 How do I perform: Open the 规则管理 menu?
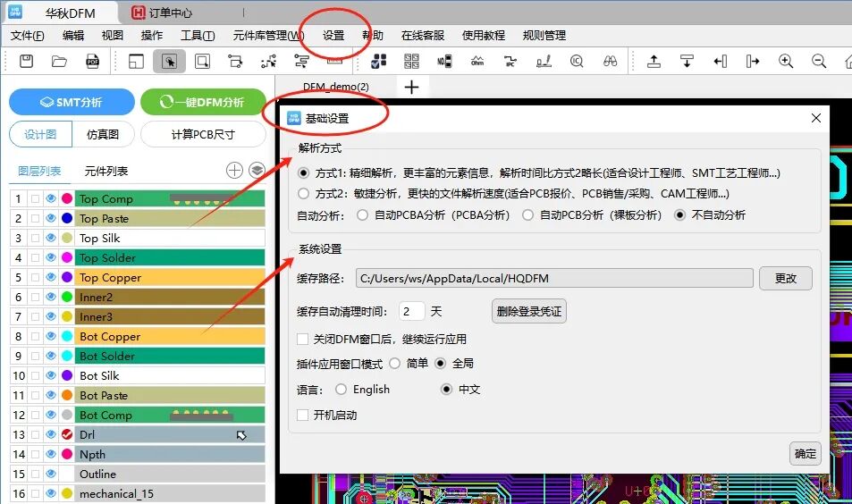point(544,36)
